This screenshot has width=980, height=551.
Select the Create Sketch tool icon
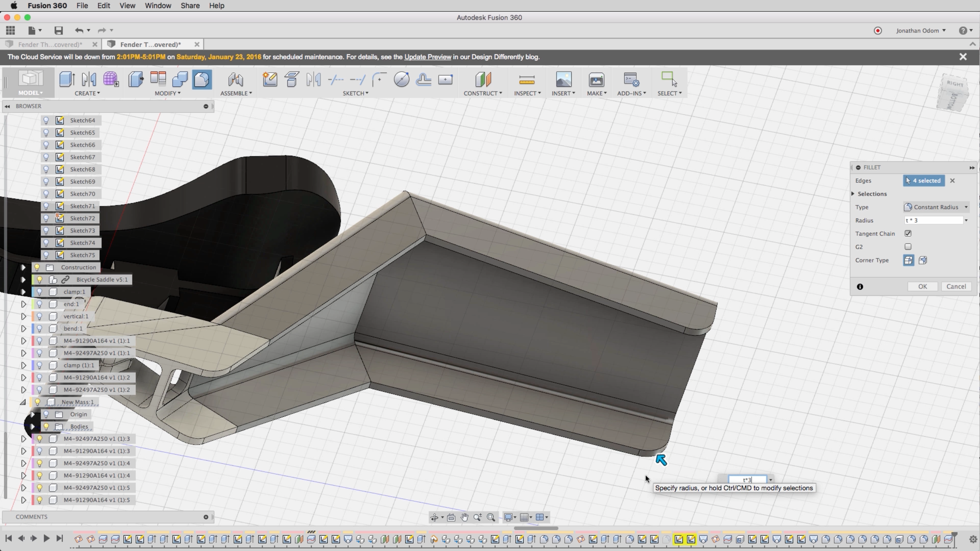click(x=270, y=79)
